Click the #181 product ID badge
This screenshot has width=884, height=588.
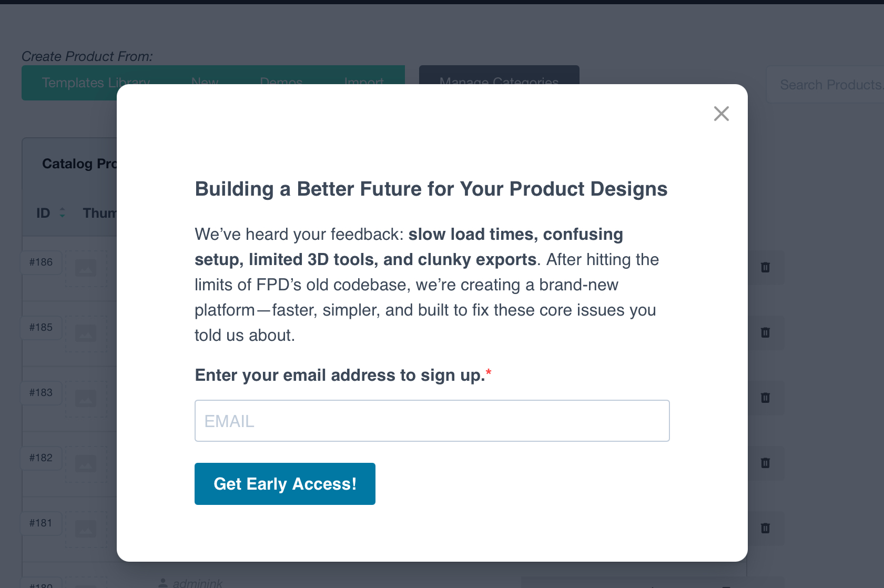point(41,523)
